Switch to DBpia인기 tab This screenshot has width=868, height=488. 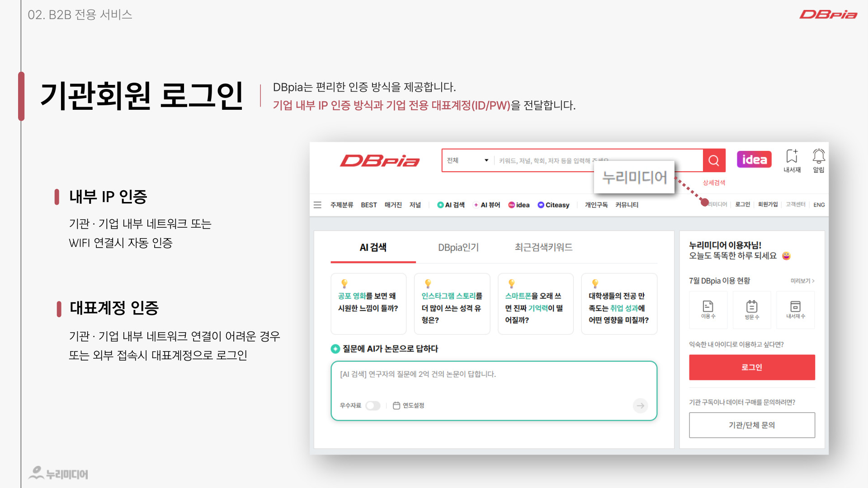(458, 247)
